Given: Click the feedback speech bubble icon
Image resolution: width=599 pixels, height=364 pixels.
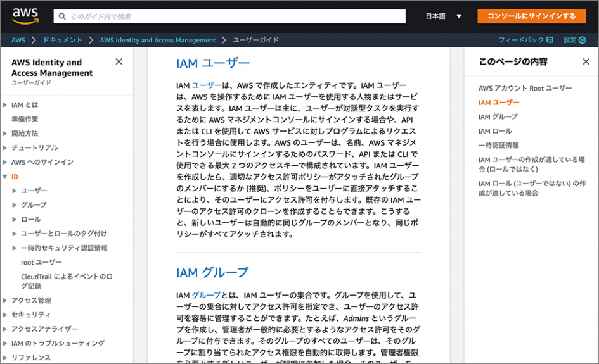Looking at the screenshot, I should click(550, 40).
